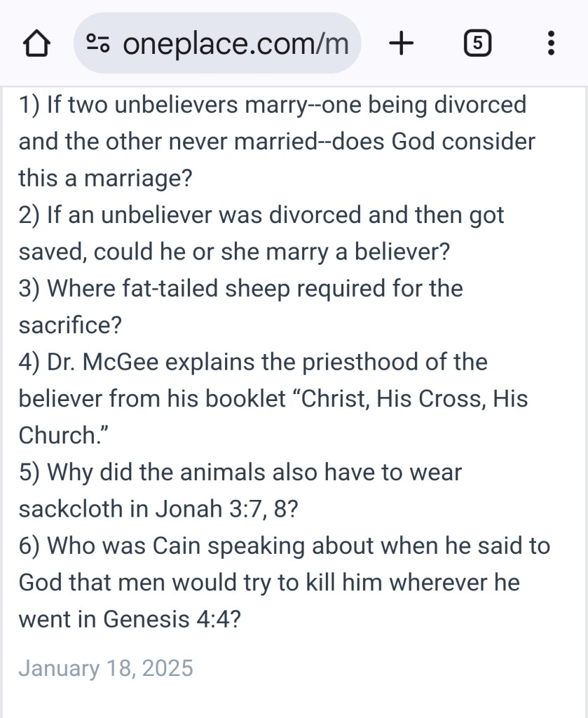Click the text "this a marriage?"
Image resolution: width=588 pixels, height=718 pixels.
tap(105, 179)
